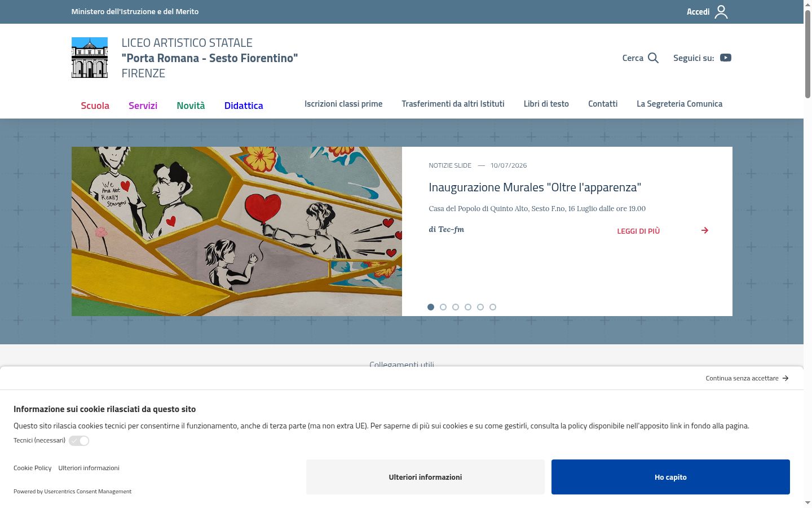The width and height of the screenshot is (812, 508).
Task: Open the Accedi user profile icon
Action: (x=721, y=12)
